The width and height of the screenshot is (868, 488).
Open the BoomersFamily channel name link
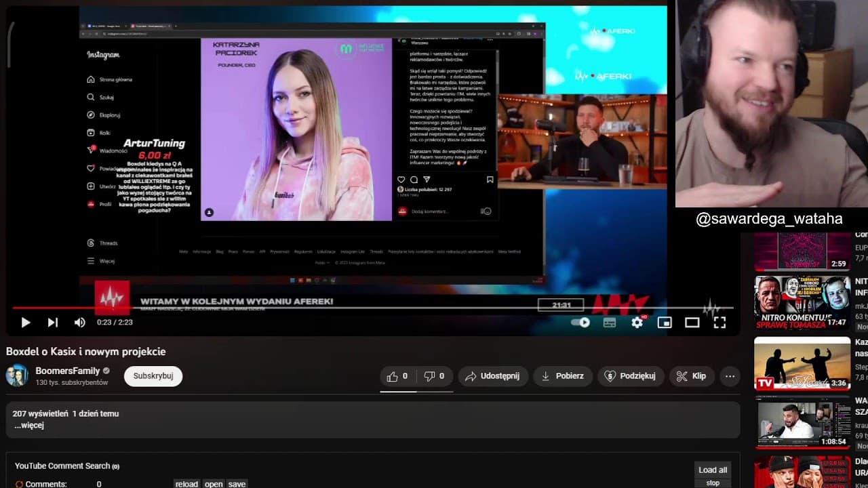[x=67, y=371]
